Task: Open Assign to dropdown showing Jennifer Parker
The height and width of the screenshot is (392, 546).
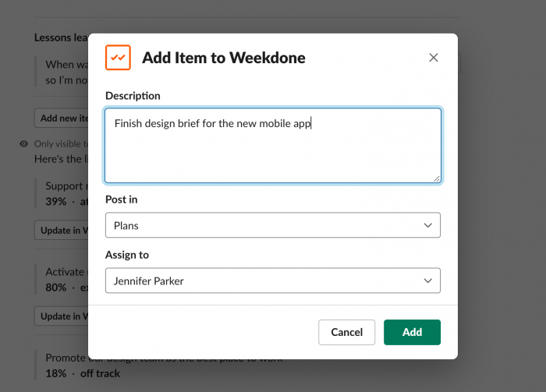Action: click(273, 281)
